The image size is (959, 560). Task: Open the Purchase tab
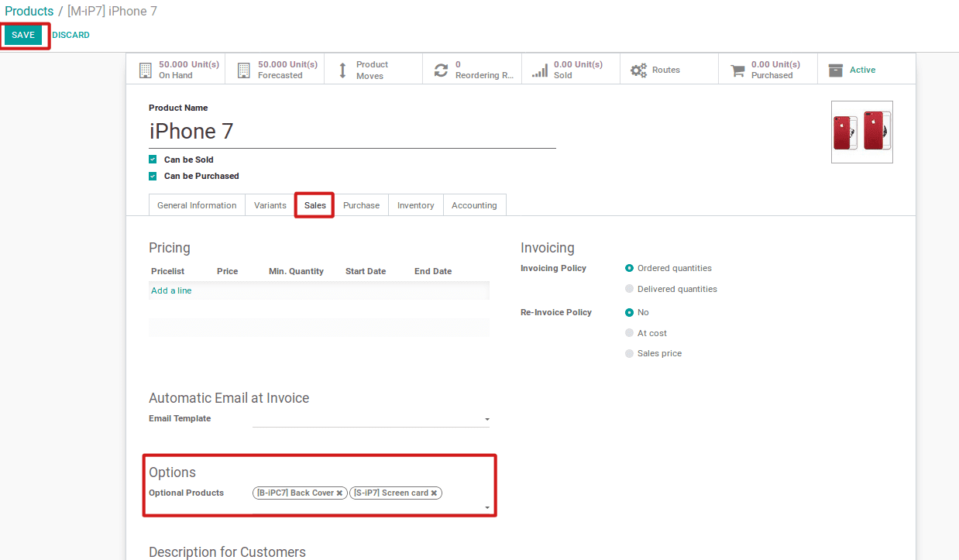[x=362, y=205]
